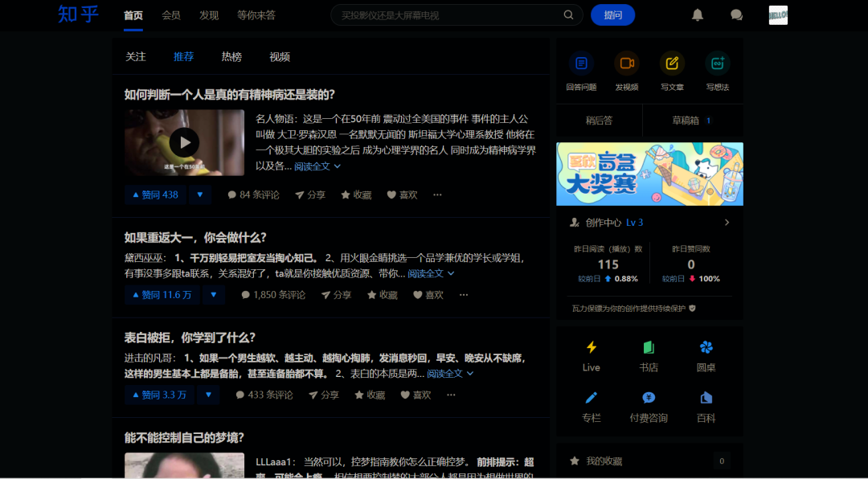Open the 会员 navigation tab
This screenshot has width=868, height=479.
tap(171, 15)
